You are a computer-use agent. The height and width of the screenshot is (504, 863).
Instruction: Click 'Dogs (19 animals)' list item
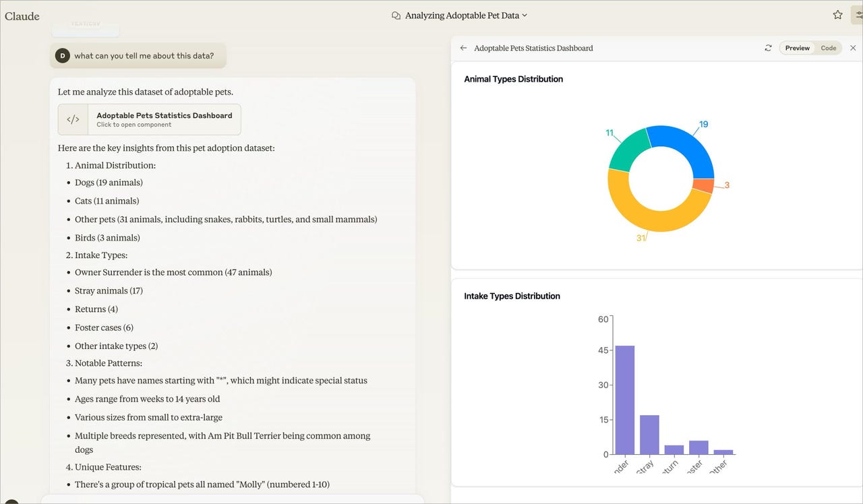pos(109,183)
